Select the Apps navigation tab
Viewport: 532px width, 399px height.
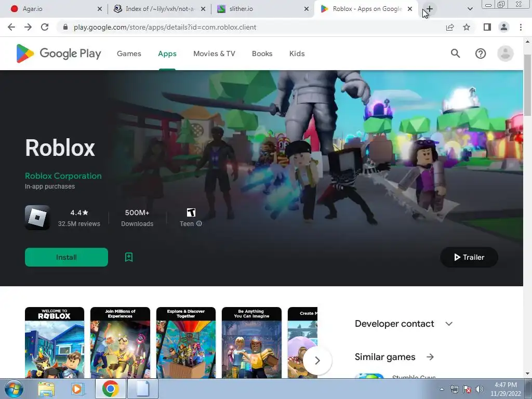(167, 54)
